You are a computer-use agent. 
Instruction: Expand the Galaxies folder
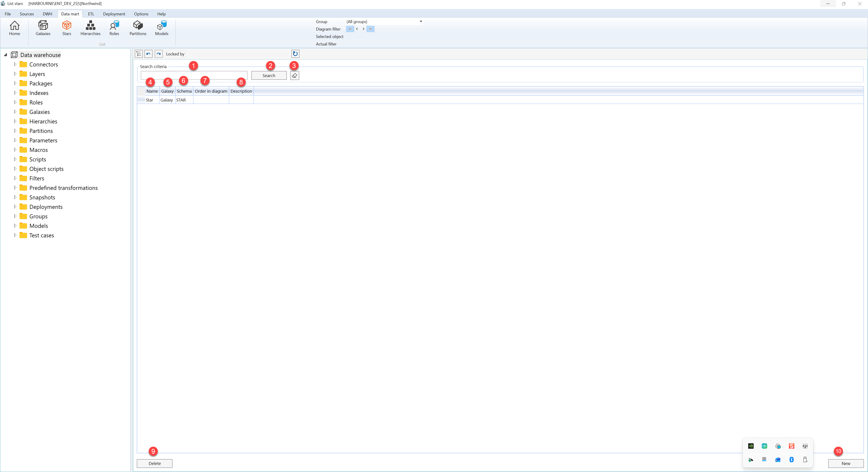[15, 112]
